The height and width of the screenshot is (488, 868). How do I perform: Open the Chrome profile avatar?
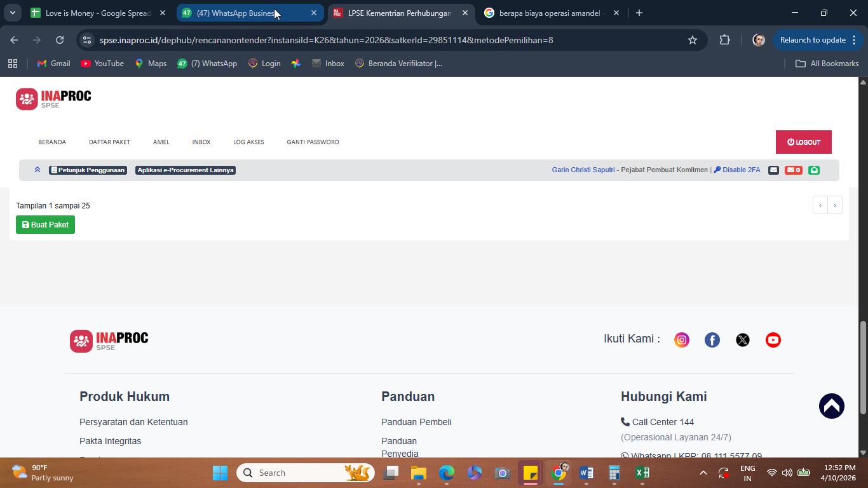(x=759, y=40)
